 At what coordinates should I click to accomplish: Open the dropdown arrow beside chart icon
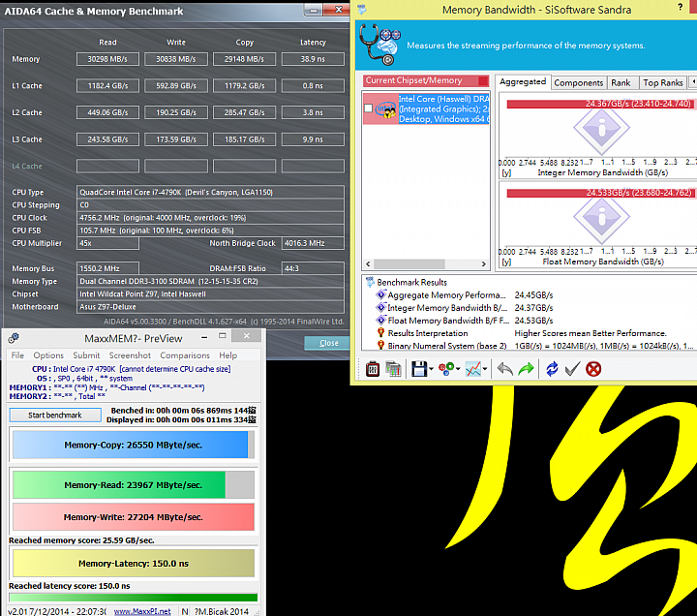tap(485, 369)
